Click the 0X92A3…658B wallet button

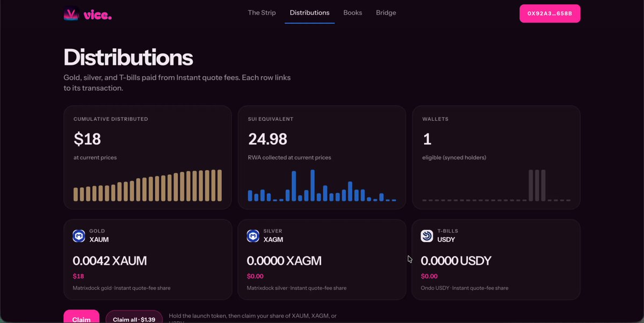click(x=550, y=13)
